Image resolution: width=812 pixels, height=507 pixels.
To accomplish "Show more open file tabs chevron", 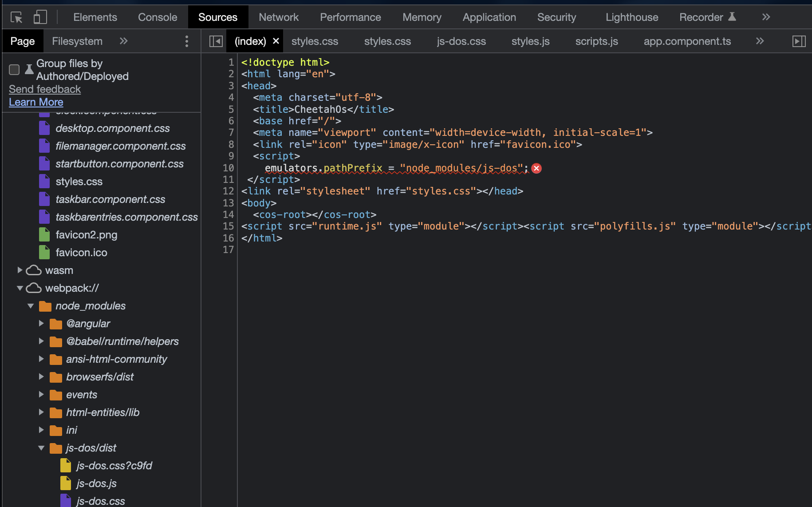I will (x=760, y=41).
